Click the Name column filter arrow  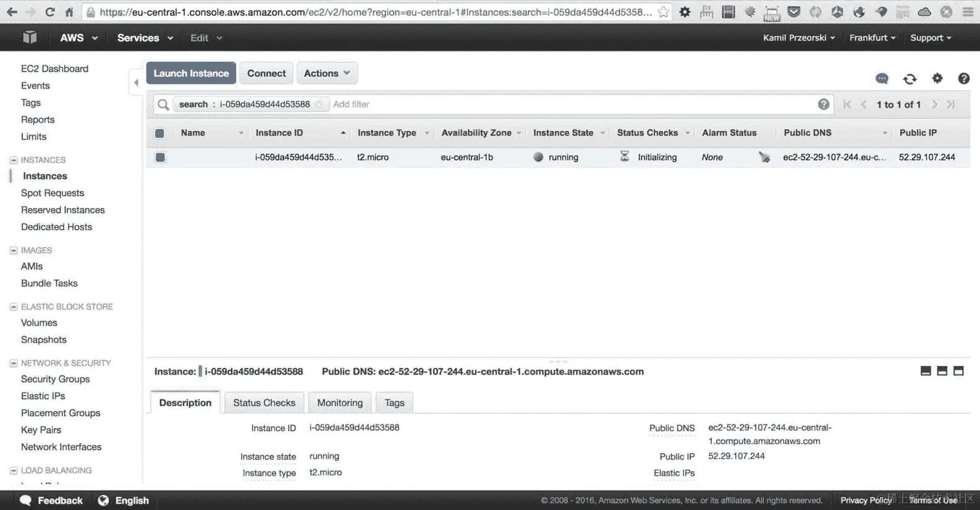point(241,133)
